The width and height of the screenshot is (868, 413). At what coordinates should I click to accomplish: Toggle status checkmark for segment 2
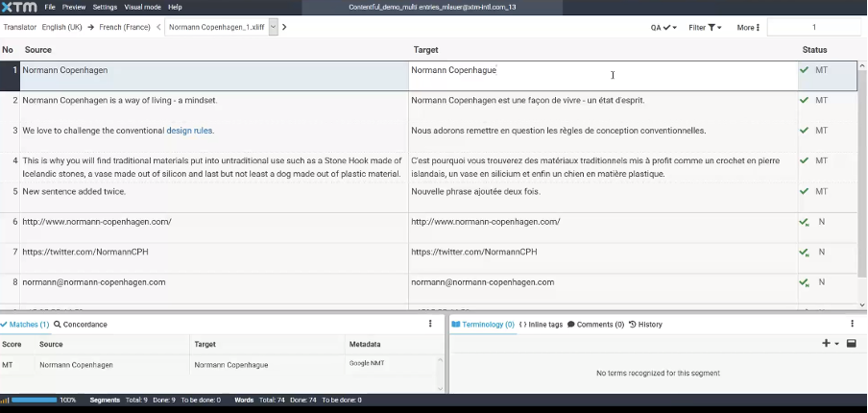[x=804, y=100]
